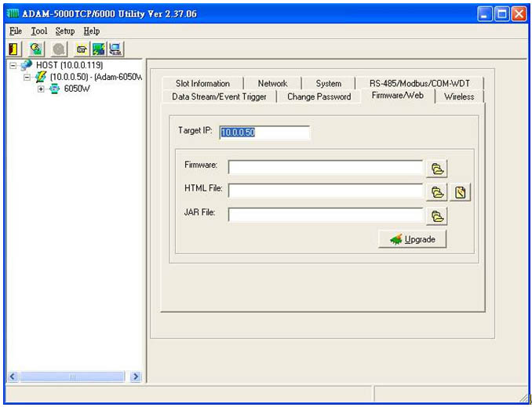Select the Firmware/Web tab

[398, 96]
